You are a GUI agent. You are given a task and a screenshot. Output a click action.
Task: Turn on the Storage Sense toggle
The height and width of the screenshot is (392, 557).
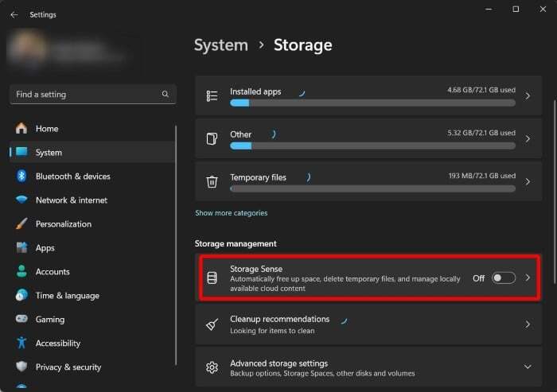tap(504, 278)
